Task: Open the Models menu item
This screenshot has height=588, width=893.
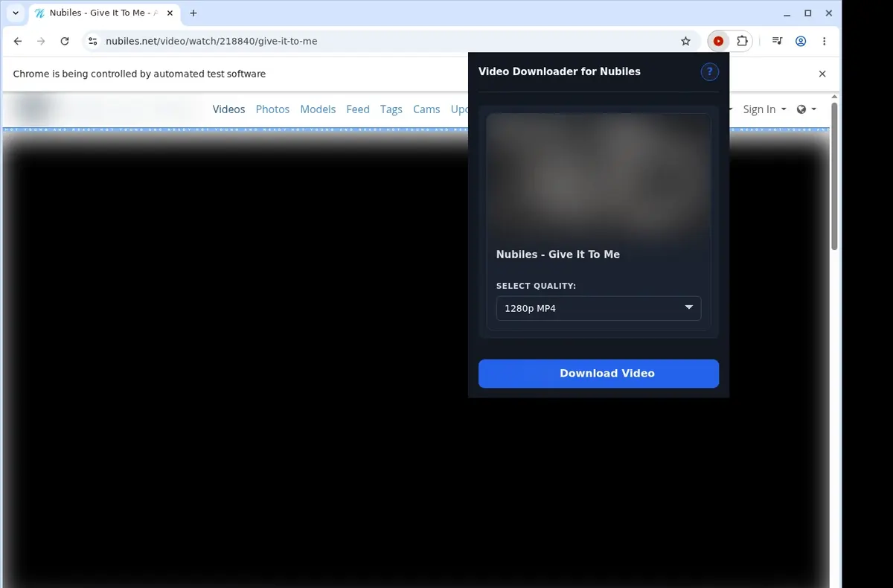Action: (x=318, y=109)
